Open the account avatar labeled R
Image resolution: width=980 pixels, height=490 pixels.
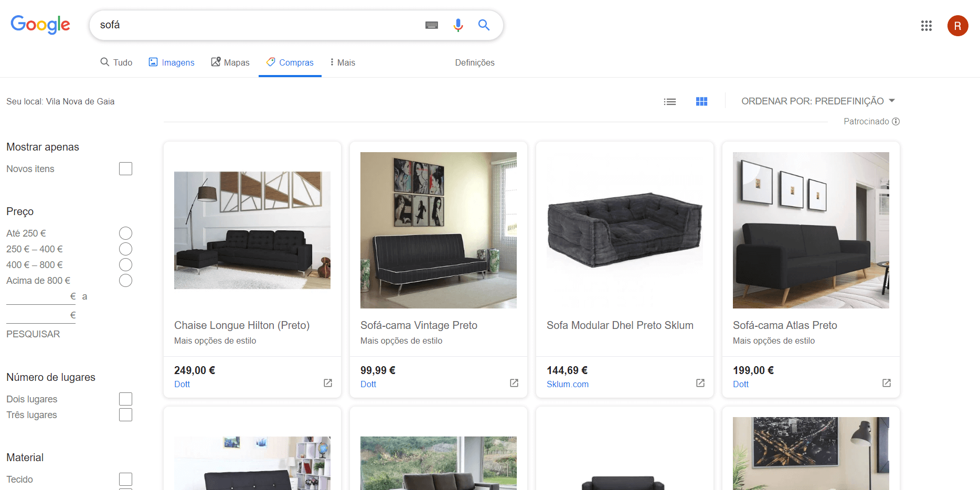tap(957, 26)
